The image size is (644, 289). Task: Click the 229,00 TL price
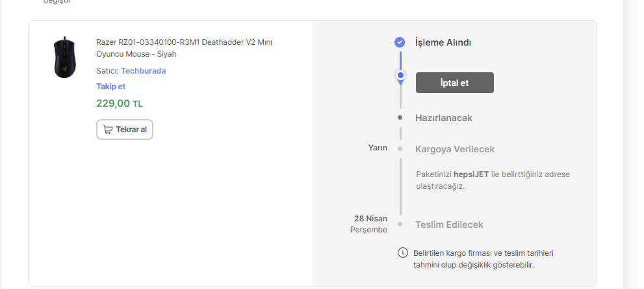click(120, 103)
